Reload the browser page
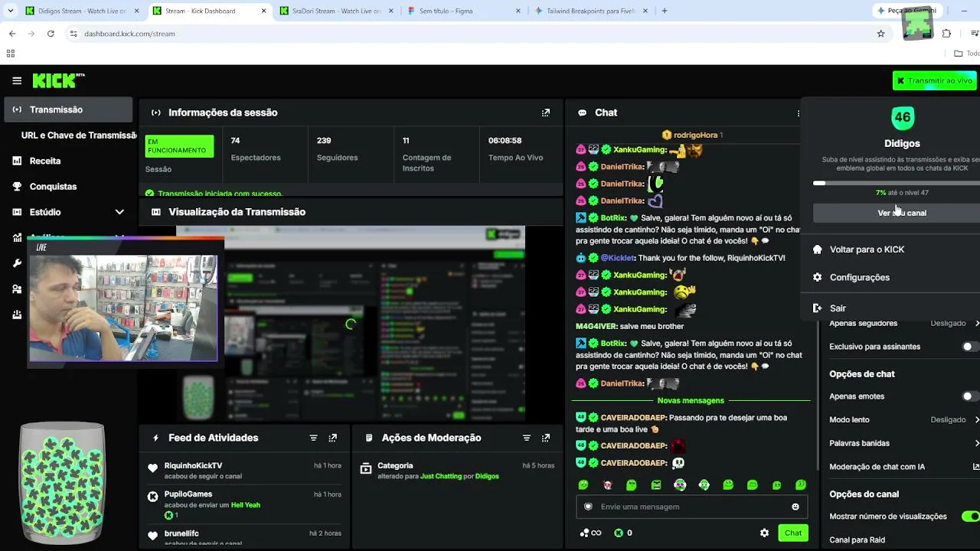 point(51,34)
